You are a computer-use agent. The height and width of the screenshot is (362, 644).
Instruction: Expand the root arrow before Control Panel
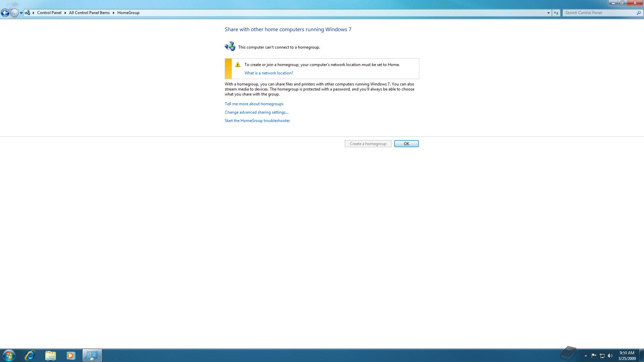coord(34,13)
